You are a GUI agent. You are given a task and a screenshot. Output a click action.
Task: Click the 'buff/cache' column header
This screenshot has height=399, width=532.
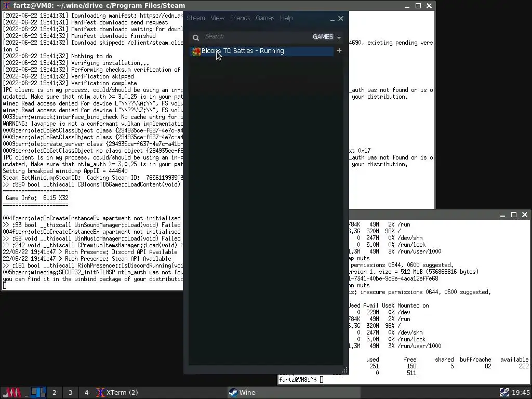(x=475, y=360)
